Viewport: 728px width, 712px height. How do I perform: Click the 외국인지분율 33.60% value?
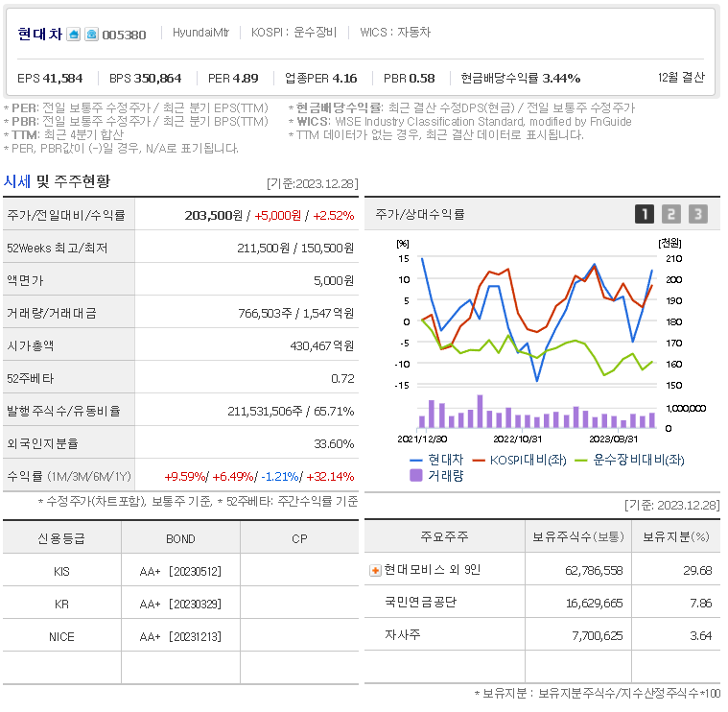coord(334,443)
